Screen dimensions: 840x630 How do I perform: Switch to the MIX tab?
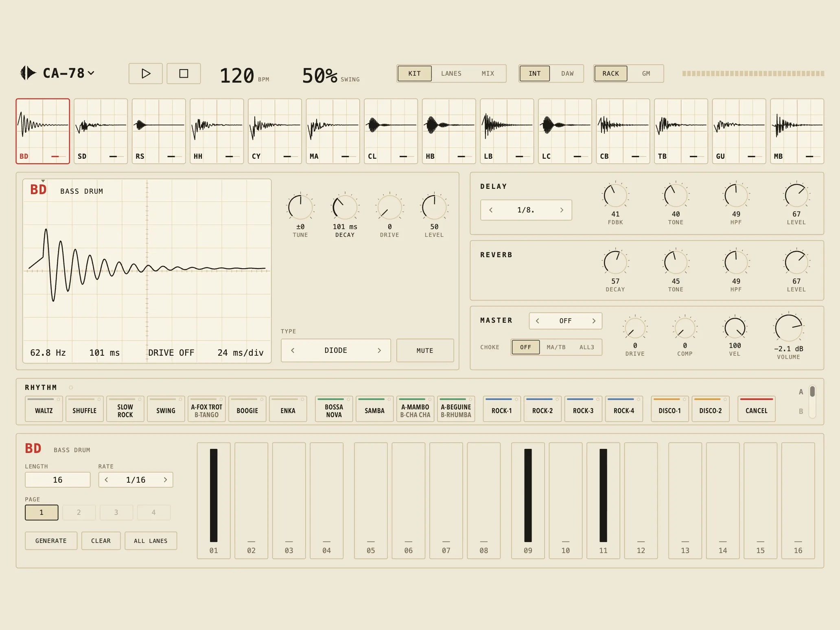pyautogui.click(x=488, y=74)
